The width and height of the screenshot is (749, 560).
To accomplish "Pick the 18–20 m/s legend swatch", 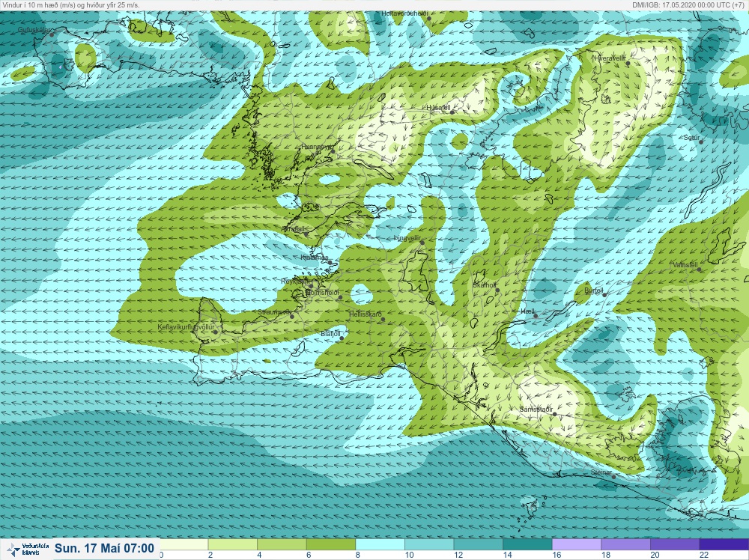I will 626,545.
